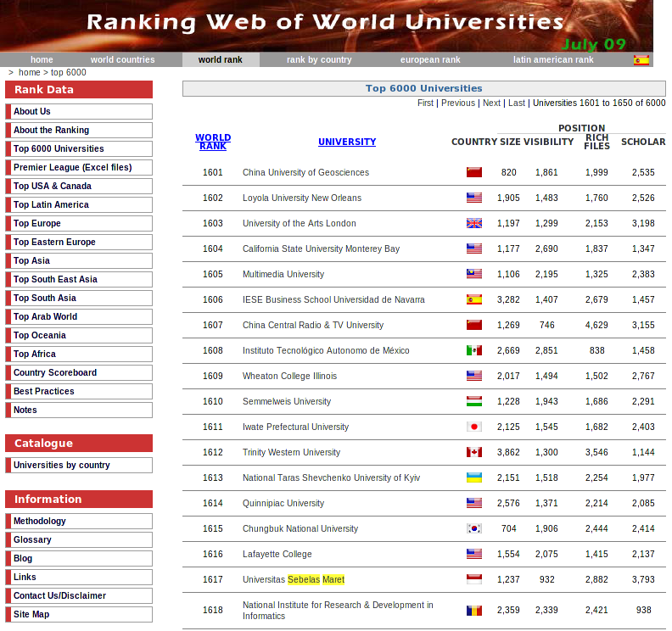This screenshot has height=631, width=672.
Task: Go to Next page of universities
Action: (491, 103)
